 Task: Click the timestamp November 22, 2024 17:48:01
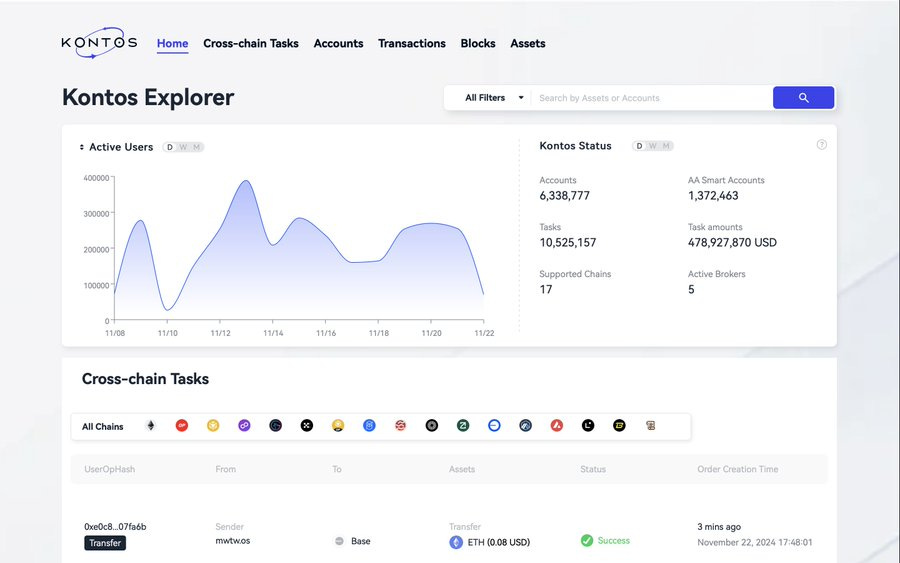click(x=755, y=542)
